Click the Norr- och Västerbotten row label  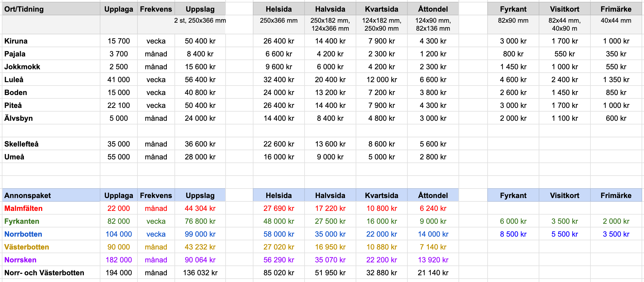44,273
